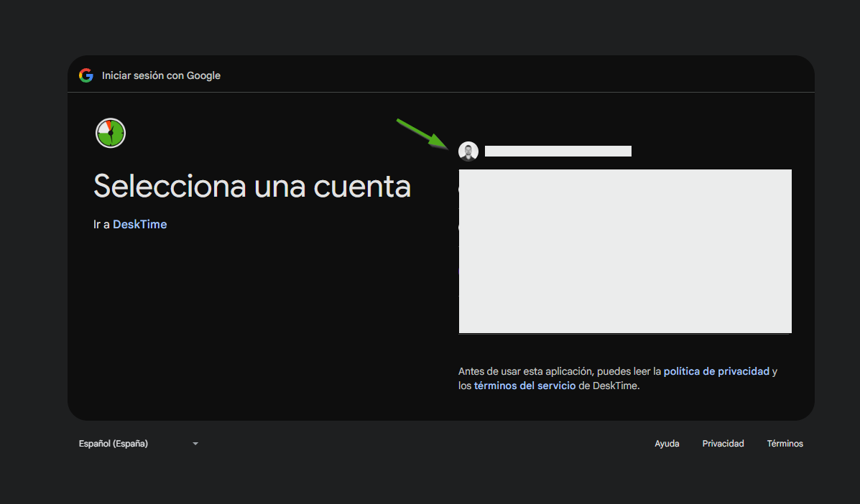Screen dimensions: 860x504
Task: Click the first account's redacted name bar
Action: (558, 151)
